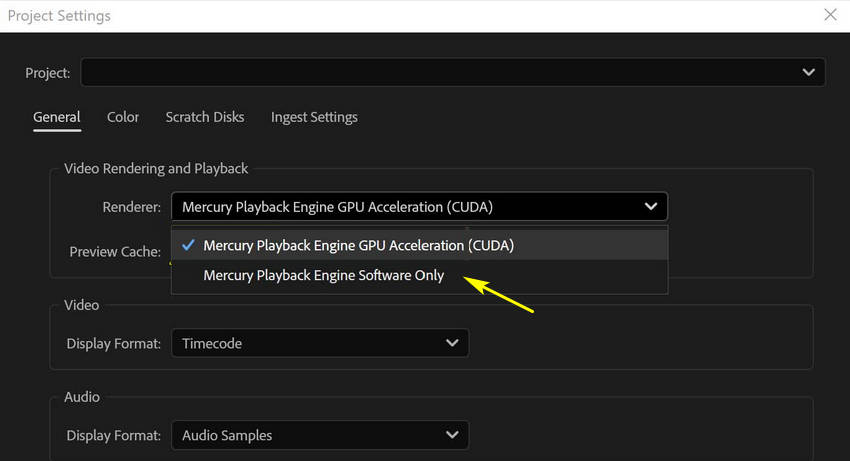Close the Project Settings dialog
Viewport: 850px width, 461px height.
(x=830, y=15)
